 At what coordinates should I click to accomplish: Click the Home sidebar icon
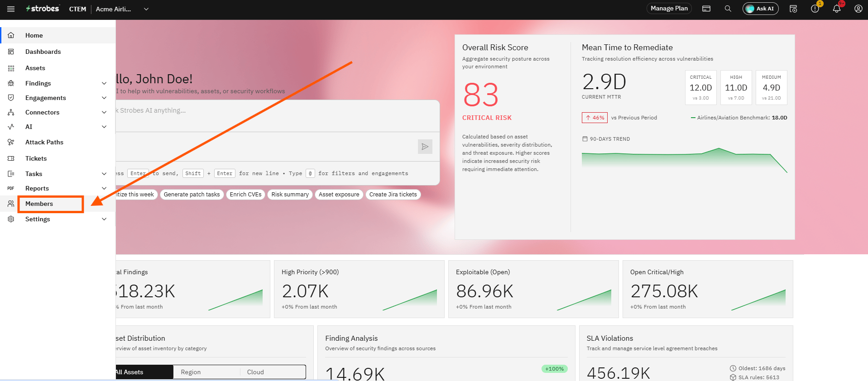[11, 35]
